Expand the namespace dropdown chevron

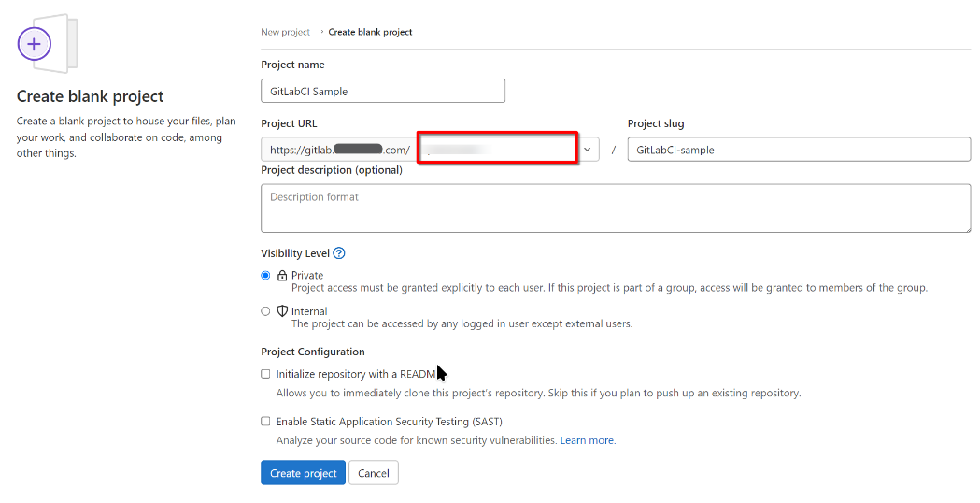pos(588,149)
